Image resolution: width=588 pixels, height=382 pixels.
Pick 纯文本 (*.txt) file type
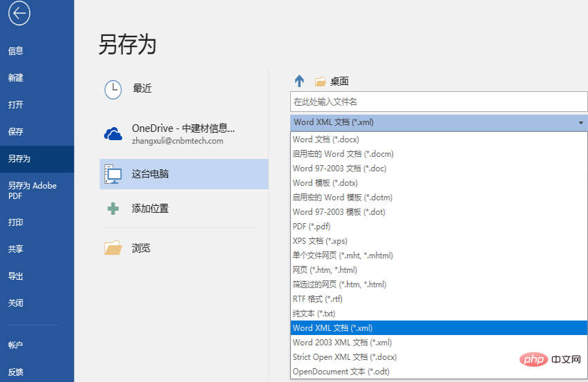318,314
